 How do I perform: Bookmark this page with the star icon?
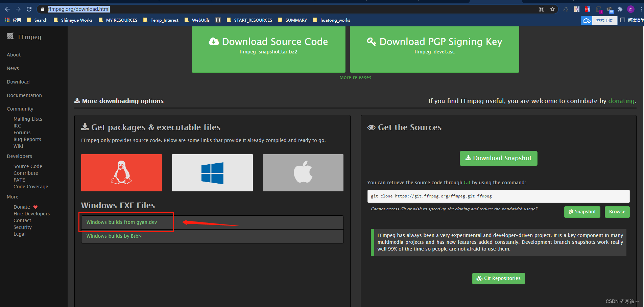pyautogui.click(x=552, y=9)
